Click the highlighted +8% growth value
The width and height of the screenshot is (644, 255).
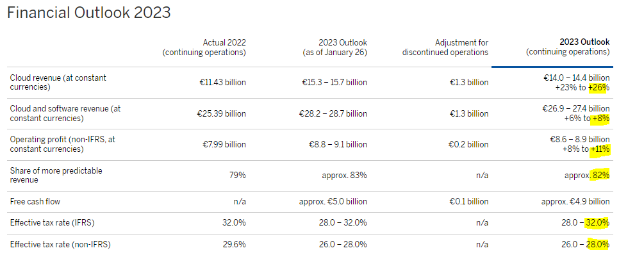point(600,119)
